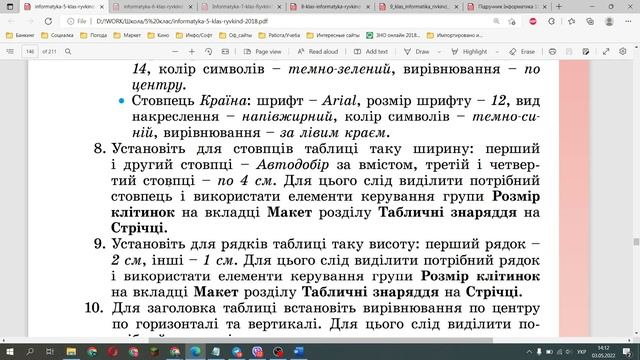Zoom out with the minus button
Screen dimensions: 640x360
pos(175,52)
